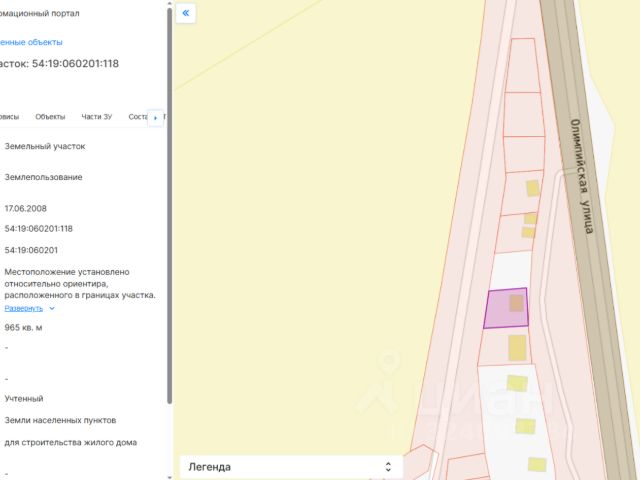Click the panel's vertical scrollbar

click(169, 204)
